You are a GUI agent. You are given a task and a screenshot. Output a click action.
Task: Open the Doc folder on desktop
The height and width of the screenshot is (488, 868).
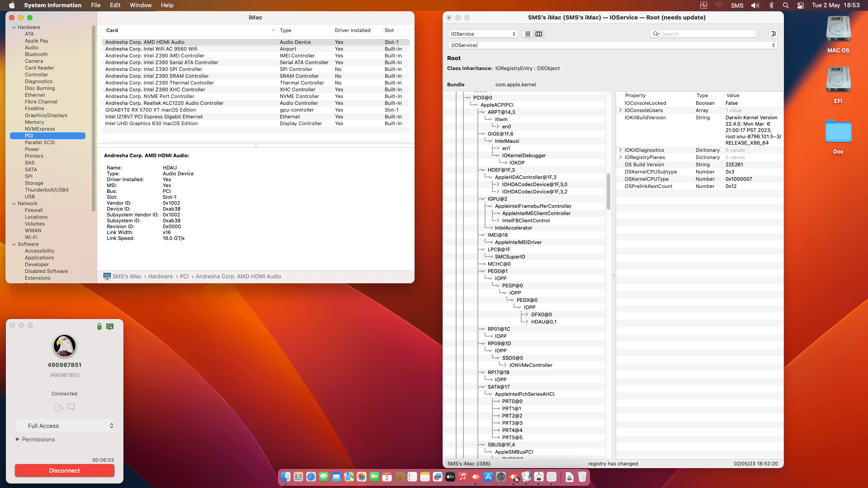tap(838, 136)
